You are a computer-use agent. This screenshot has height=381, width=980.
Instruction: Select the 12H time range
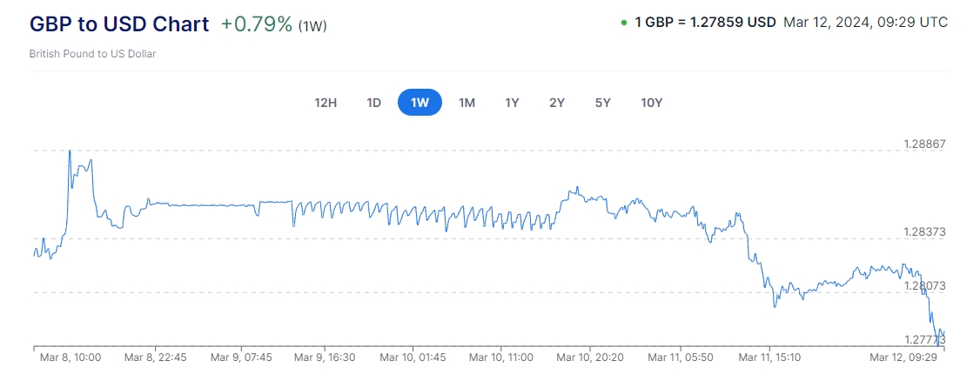(x=326, y=103)
